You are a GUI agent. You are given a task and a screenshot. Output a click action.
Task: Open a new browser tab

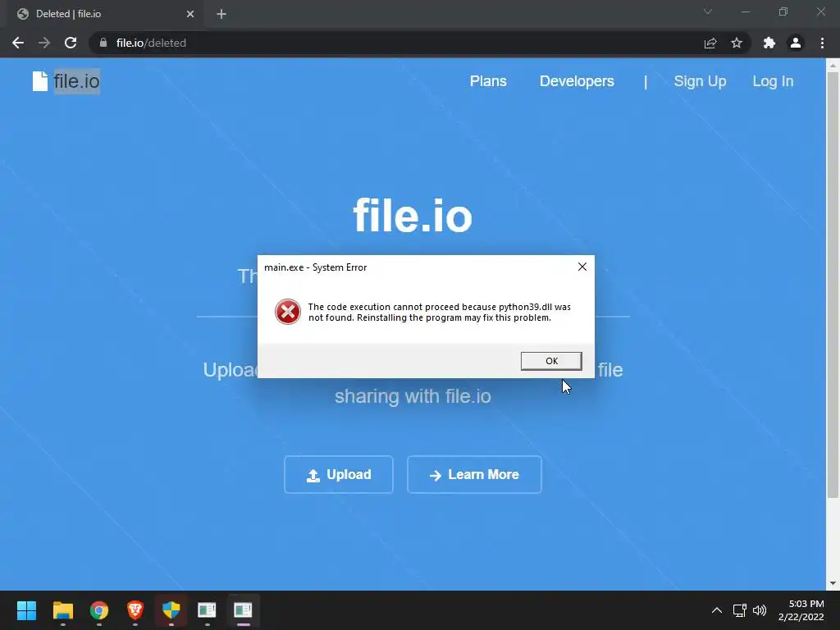click(x=221, y=14)
